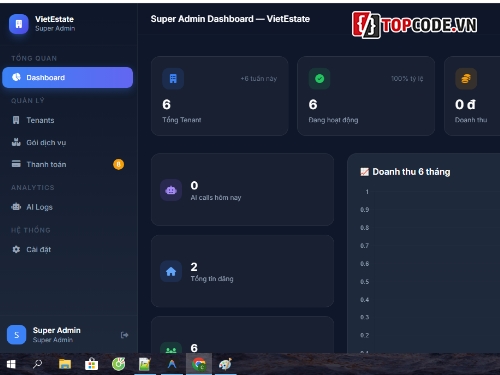Click the Gói dịch vụ boxes icon
The height and width of the screenshot is (375, 500).
point(16,142)
